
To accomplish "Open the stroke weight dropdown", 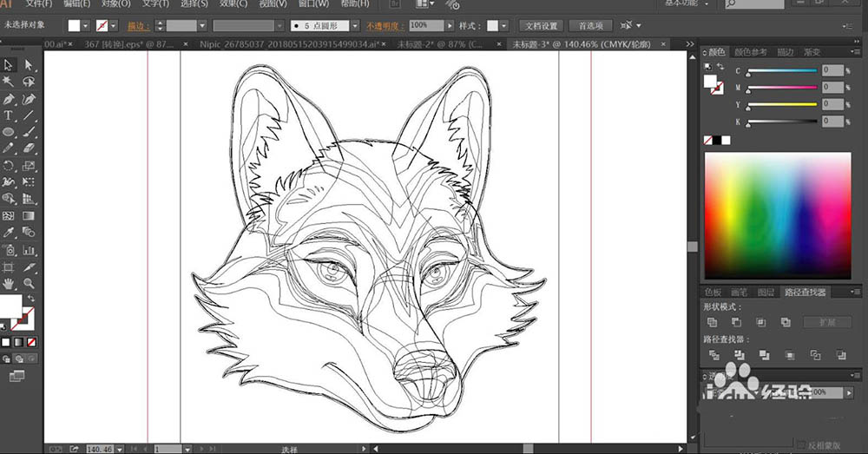I will [202, 25].
